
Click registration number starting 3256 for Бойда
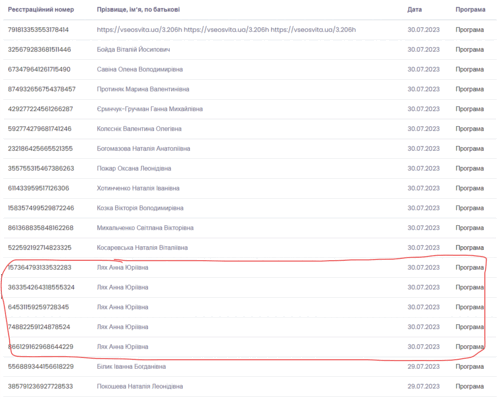coord(39,50)
